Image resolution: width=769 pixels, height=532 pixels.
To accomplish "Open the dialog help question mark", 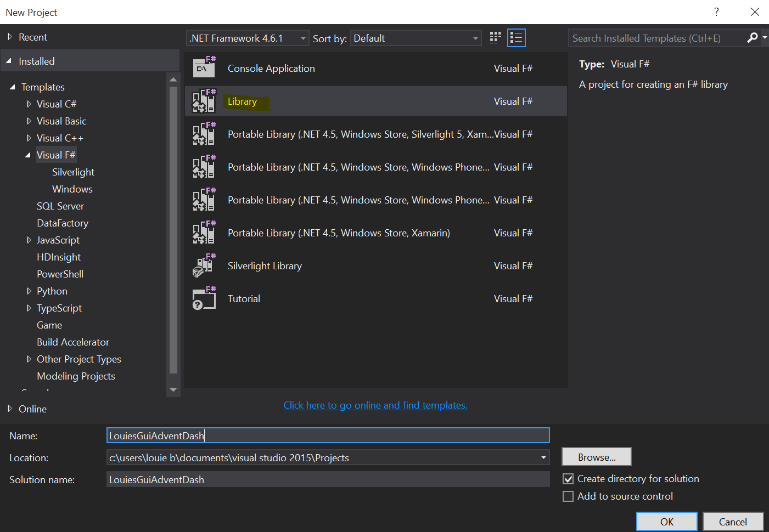I will point(716,12).
